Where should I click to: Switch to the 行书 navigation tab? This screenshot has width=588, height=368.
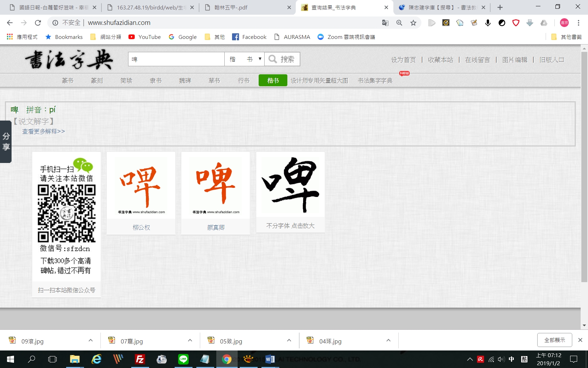click(x=244, y=81)
